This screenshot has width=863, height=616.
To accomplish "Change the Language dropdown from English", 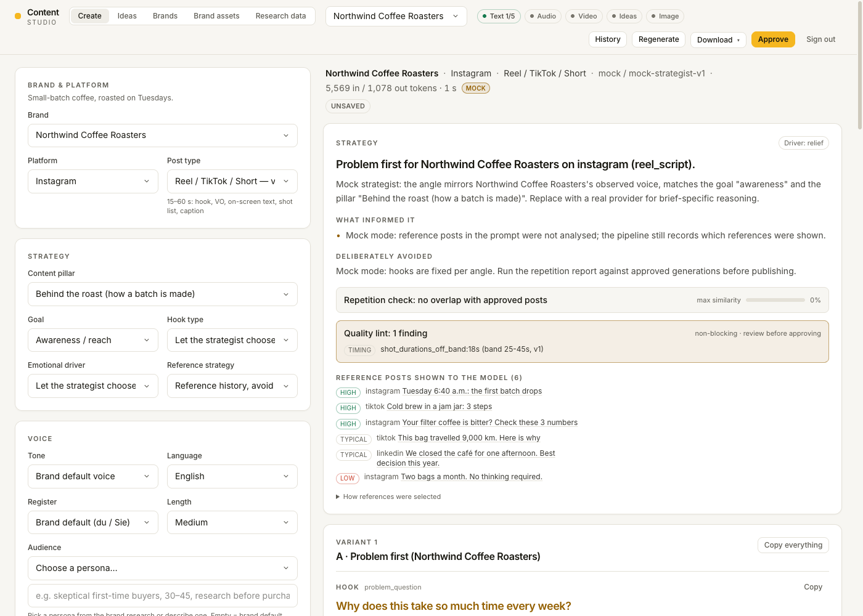I will point(232,476).
